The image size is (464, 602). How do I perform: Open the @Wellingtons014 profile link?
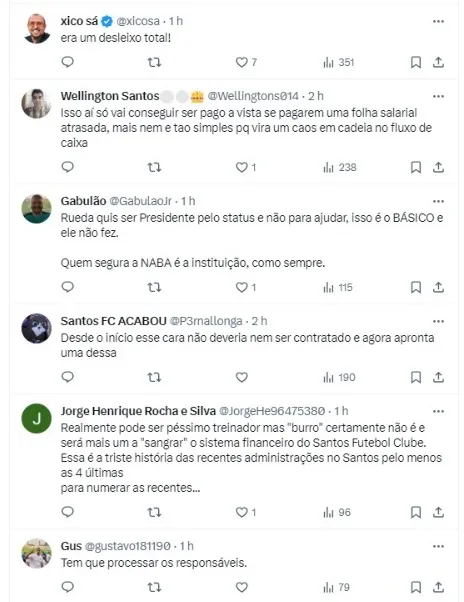tap(253, 96)
